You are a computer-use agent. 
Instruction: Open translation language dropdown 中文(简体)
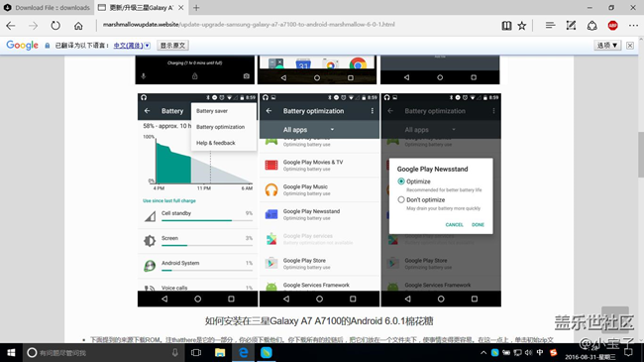(x=132, y=46)
